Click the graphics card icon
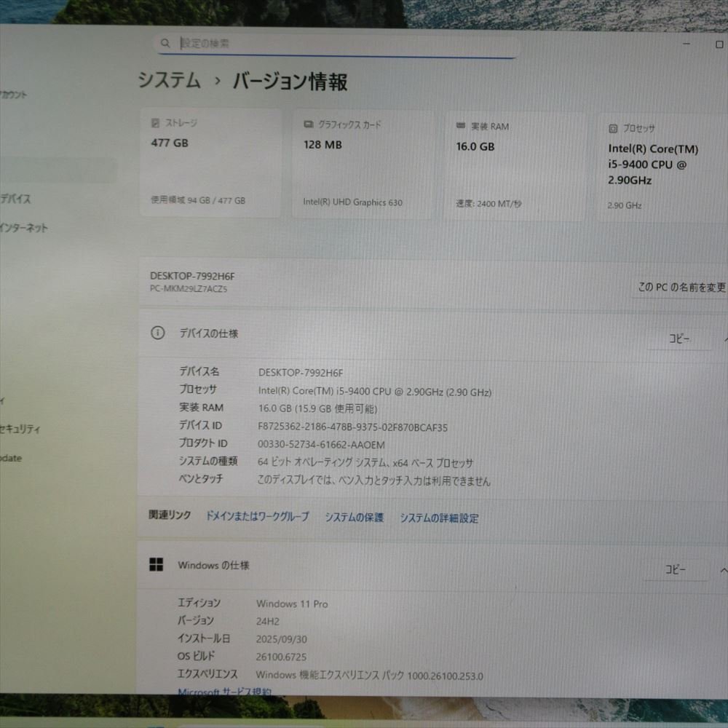Image resolution: width=728 pixels, height=728 pixels. tap(308, 124)
